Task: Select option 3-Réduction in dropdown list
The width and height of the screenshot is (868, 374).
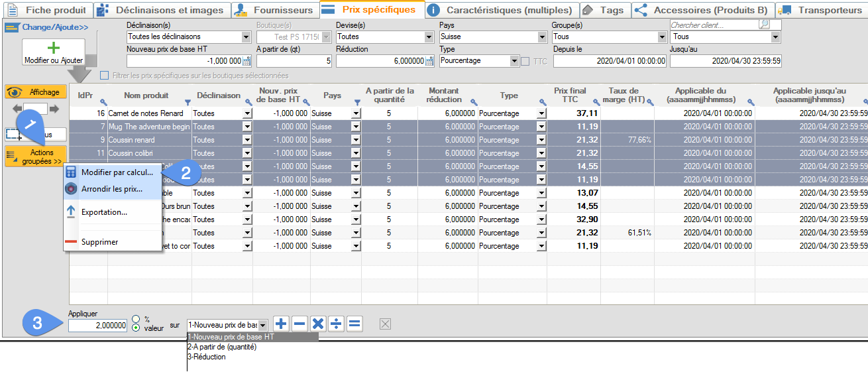Action: 207,357
